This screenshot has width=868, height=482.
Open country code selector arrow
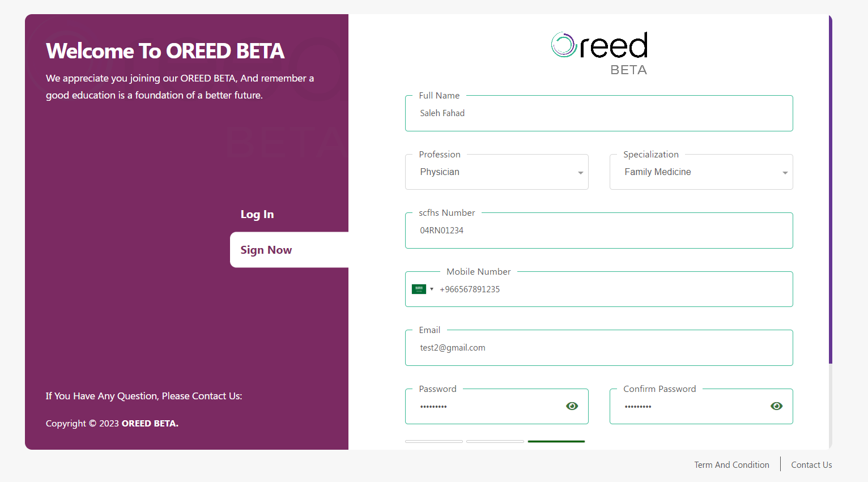pos(432,289)
